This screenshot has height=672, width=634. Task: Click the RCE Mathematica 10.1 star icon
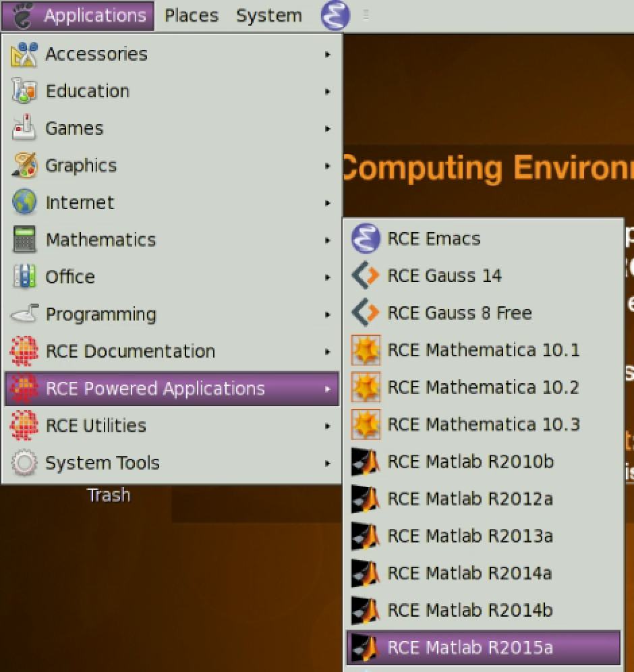click(x=366, y=349)
